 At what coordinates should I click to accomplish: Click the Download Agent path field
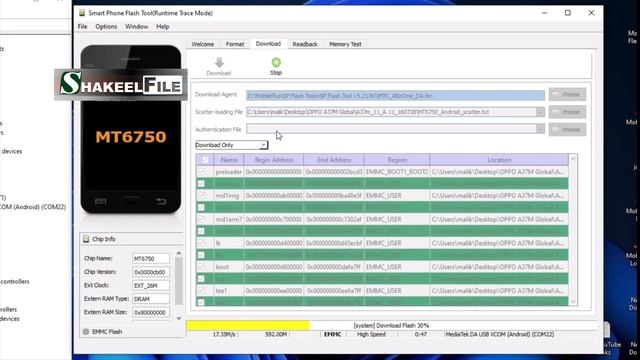pos(395,96)
